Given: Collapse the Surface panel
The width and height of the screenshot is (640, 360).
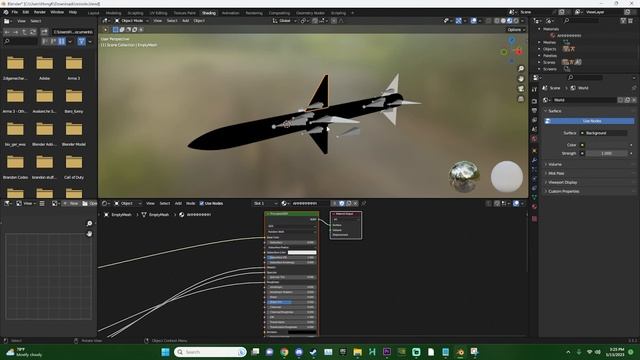Looking at the screenshot, I should (554, 111).
